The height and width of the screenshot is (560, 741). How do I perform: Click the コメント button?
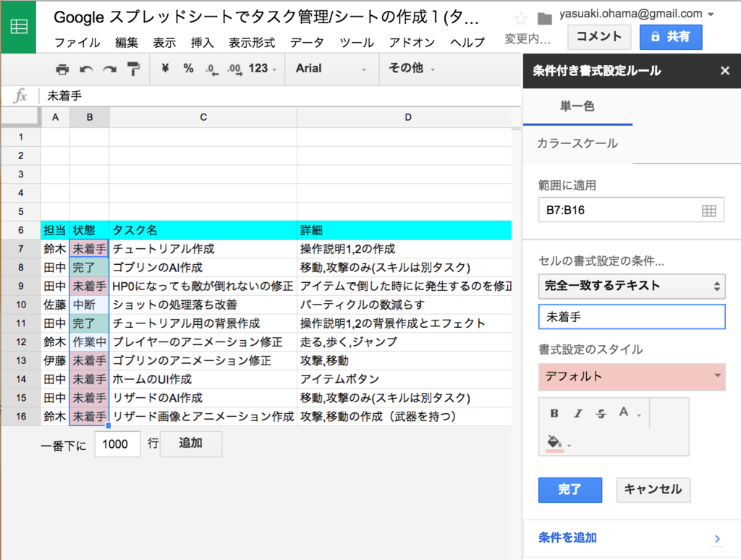click(598, 37)
